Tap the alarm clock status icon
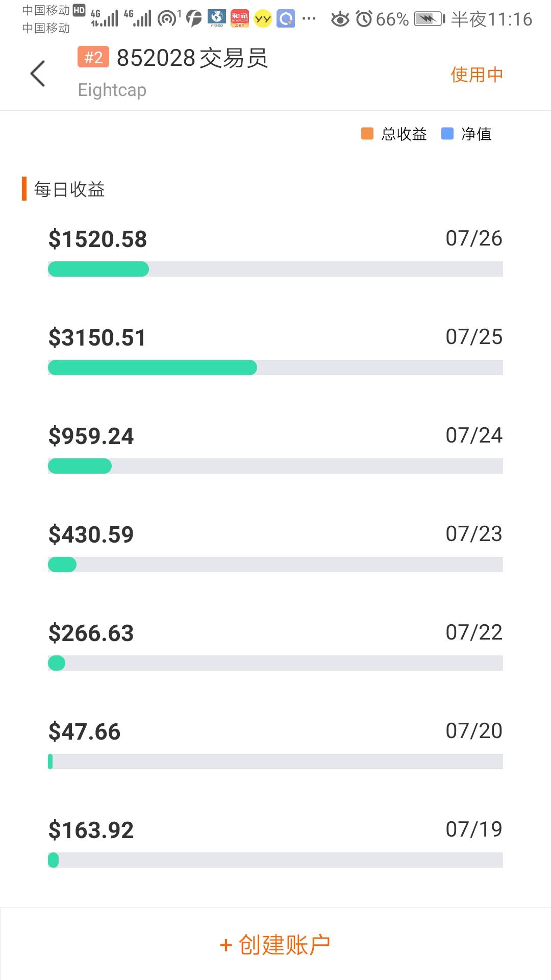 click(364, 19)
